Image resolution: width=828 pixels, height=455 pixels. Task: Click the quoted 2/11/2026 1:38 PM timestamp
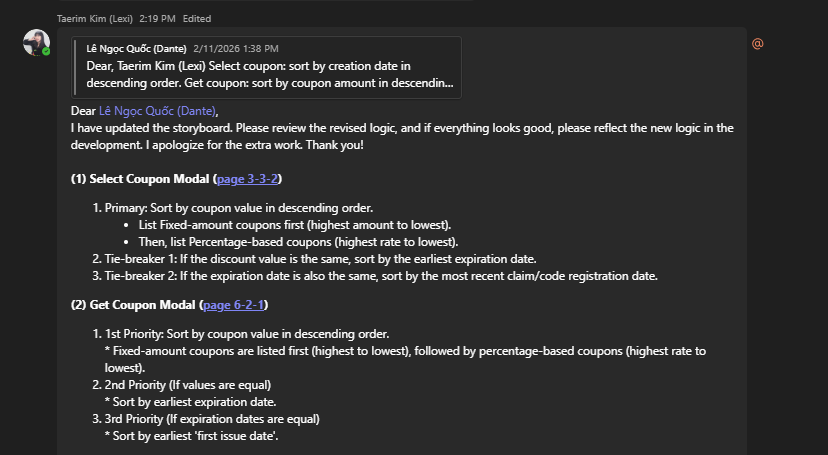click(x=236, y=48)
